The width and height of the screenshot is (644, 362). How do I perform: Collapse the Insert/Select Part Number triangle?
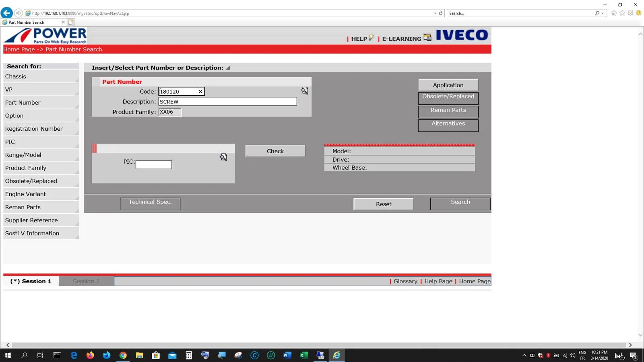point(228,68)
